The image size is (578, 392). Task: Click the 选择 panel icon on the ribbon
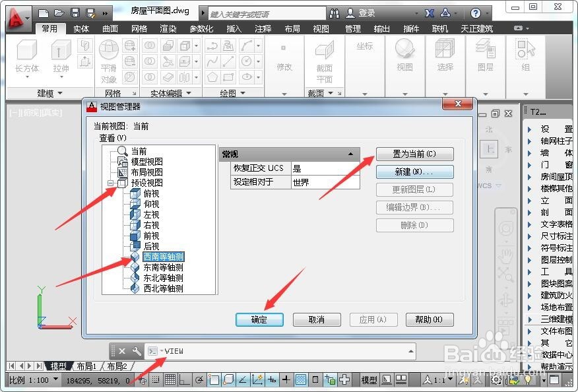click(x=444, y=51)
